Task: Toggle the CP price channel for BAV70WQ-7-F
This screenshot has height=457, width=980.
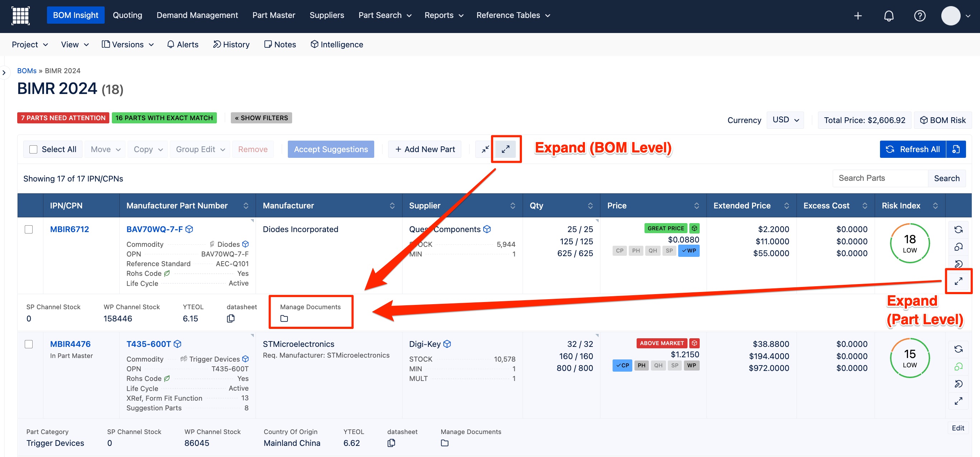Action: (x=620, y=251)
